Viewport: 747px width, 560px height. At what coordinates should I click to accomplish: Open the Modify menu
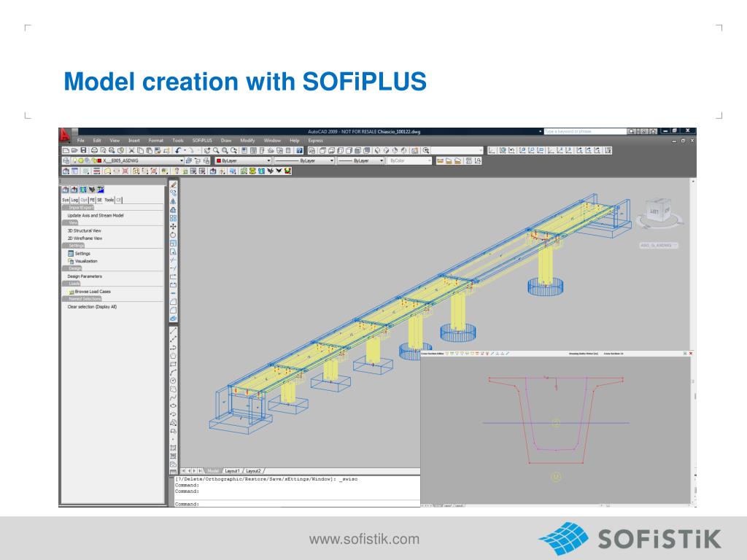247,141
